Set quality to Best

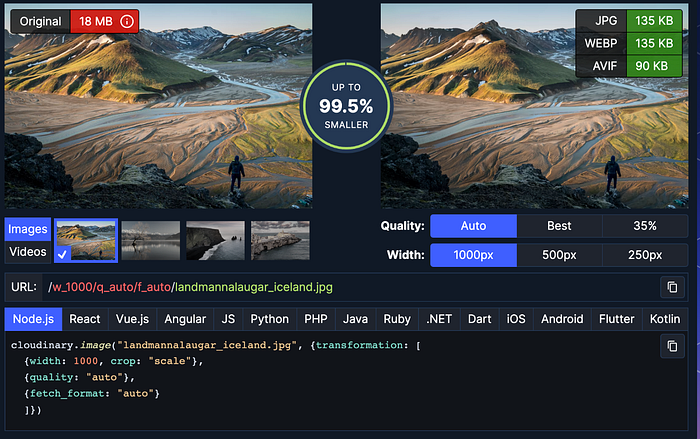559,226
